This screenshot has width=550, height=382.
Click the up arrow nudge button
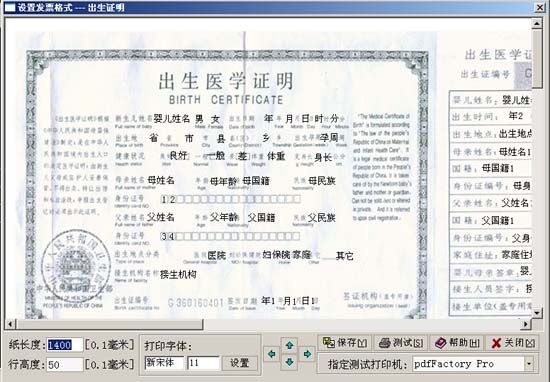289,346
